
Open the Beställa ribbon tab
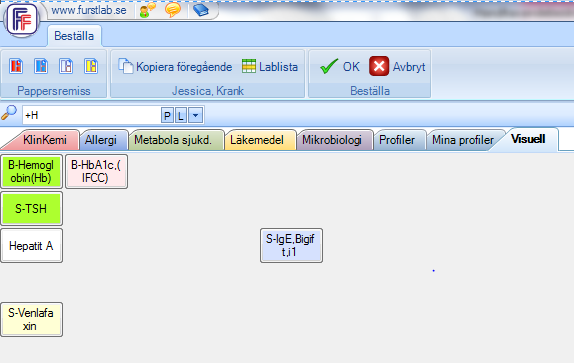pos(74,36)
